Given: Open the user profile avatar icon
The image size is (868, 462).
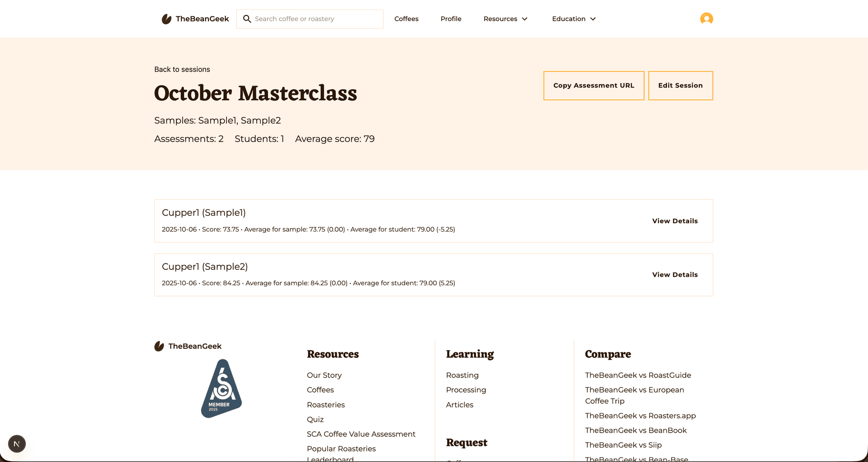Looking at the screenshot, I should [706, 19].
